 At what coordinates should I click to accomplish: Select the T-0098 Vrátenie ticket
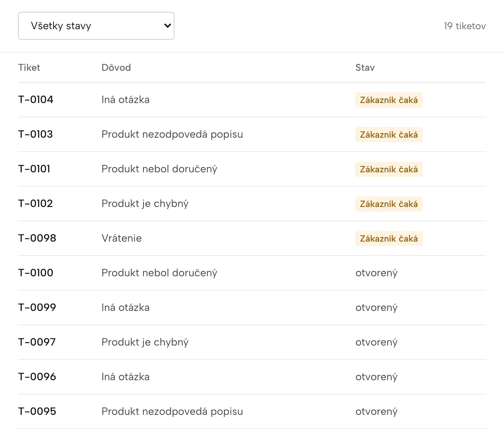[252, 238]
